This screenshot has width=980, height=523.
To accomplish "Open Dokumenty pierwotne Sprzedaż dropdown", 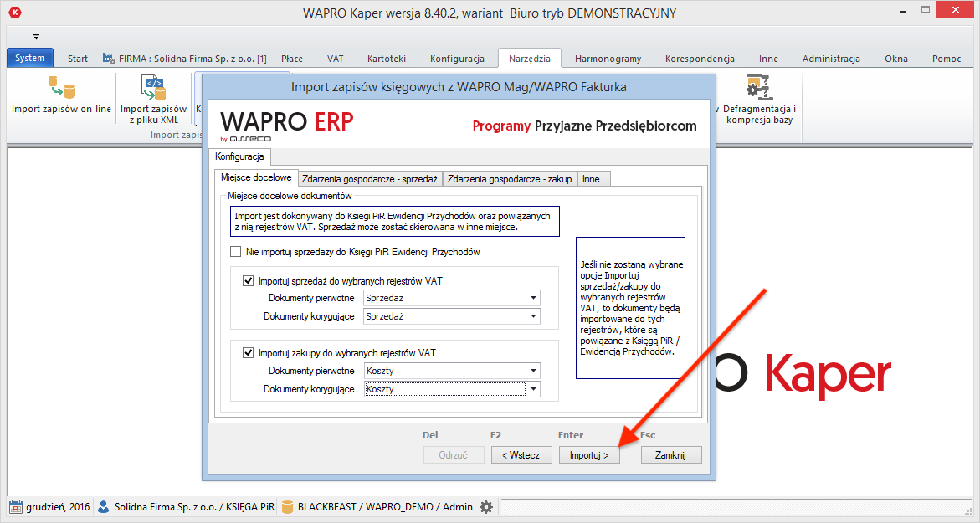I will [533, 298].
